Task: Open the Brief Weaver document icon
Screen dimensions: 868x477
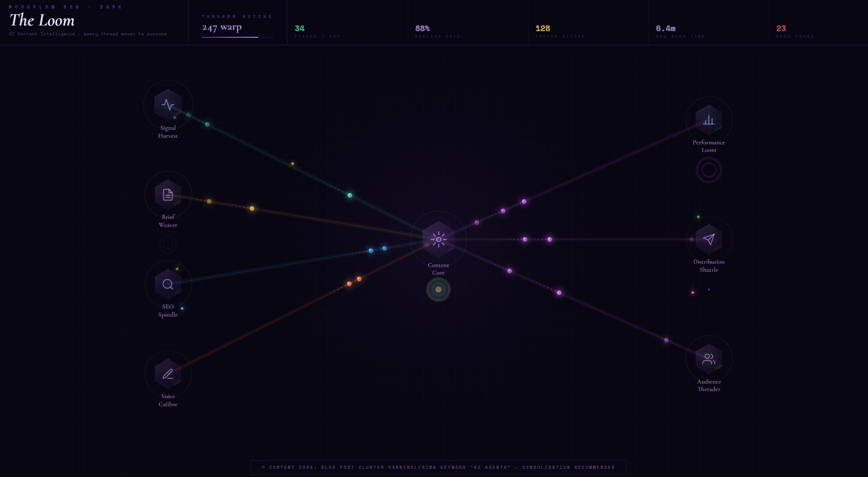Action: pyautogui.click(x=168, y=193)
